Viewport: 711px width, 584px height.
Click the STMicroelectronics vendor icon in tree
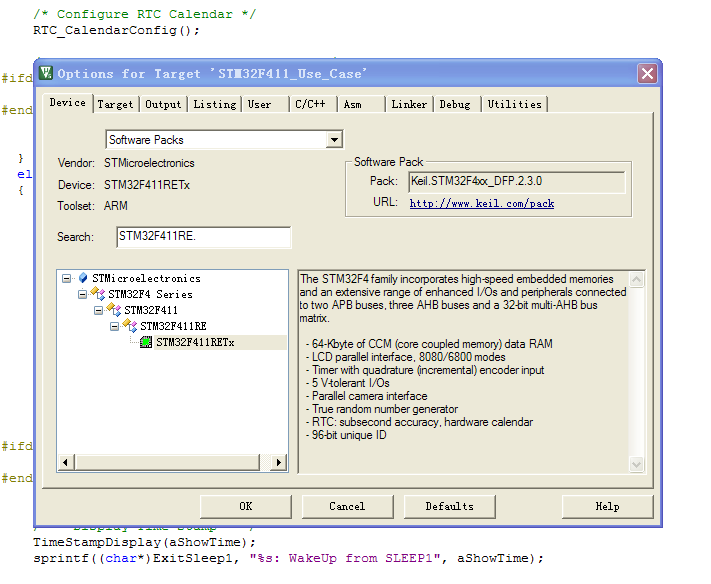[x=83, y=278]
